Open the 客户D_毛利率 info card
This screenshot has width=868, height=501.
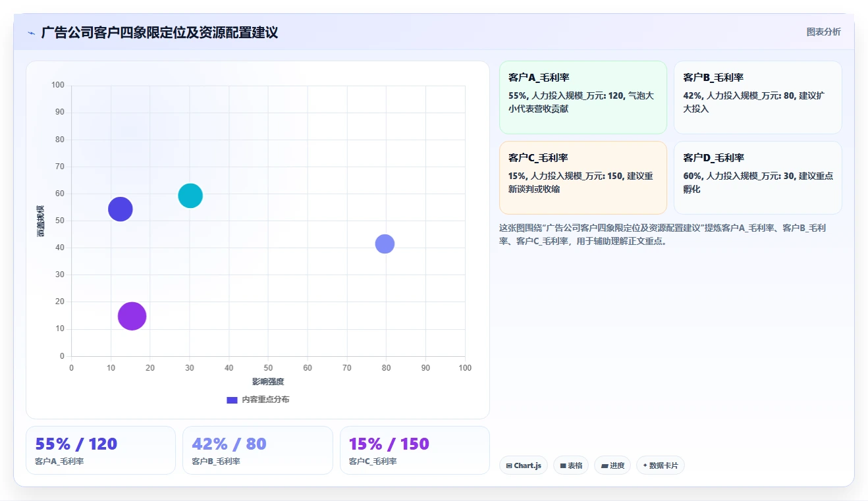click(757, 178)
